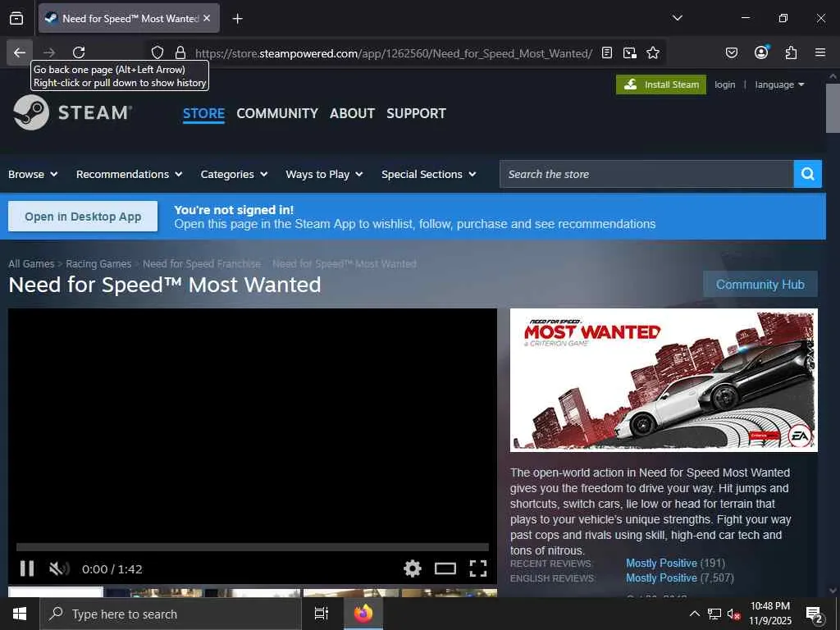Viewport: 840px width, 630px height.
Task: Open Firefox account icon
Action: pyautogui.click(x=761, y=52)
